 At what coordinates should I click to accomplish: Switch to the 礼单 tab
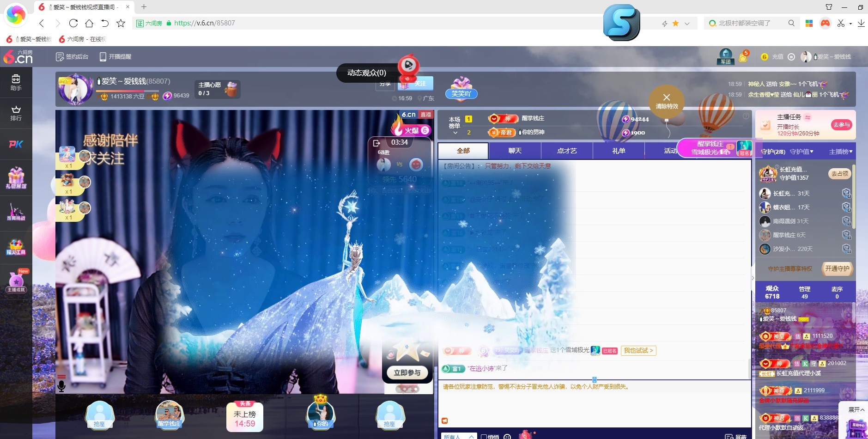coord(619,151)
